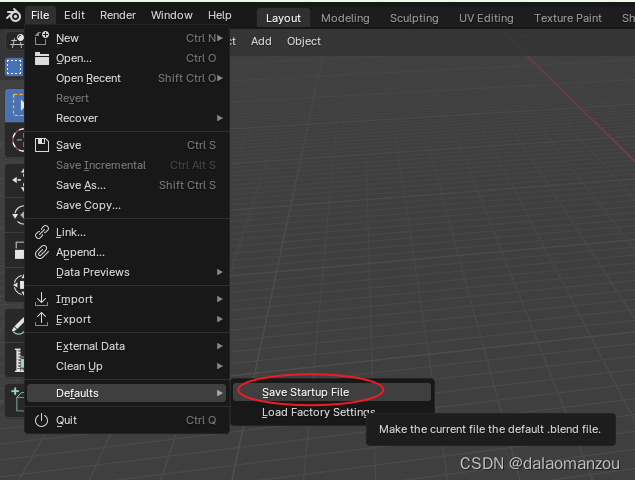Select the Annotate pencil tool
The image size is (635, 480).
[x=17, y=325]
